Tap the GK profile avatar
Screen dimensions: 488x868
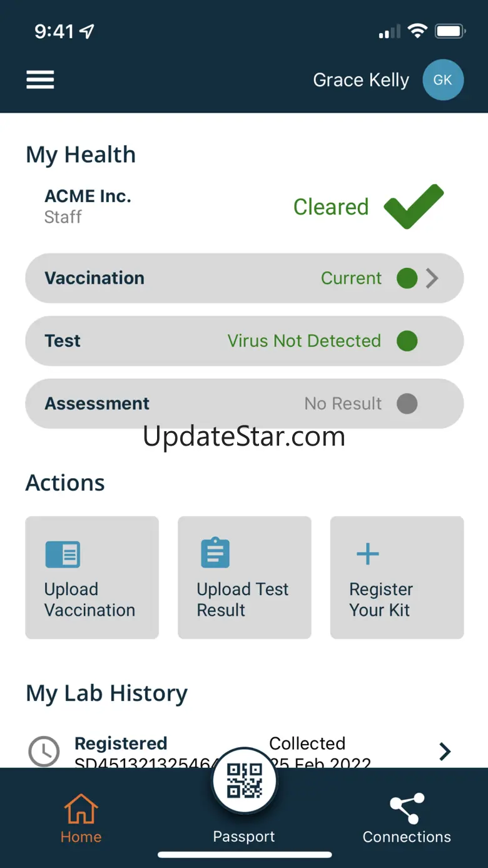[x=443, y=80]
